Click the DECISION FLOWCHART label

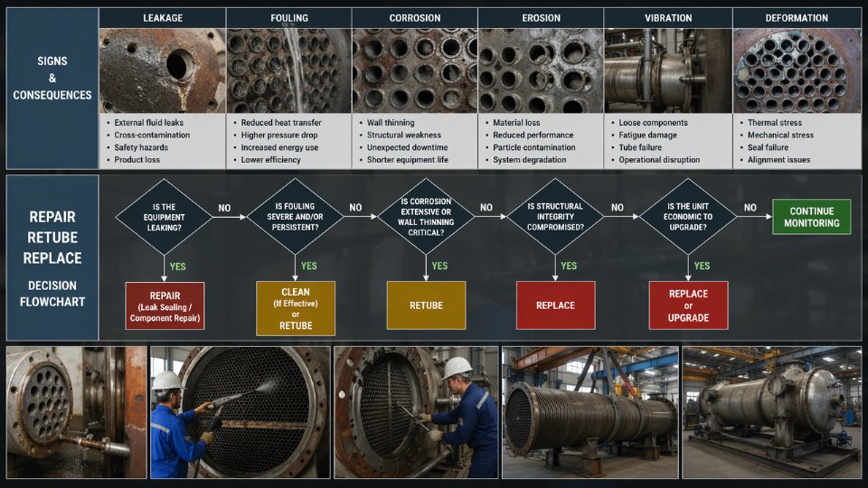pos(52,294)
